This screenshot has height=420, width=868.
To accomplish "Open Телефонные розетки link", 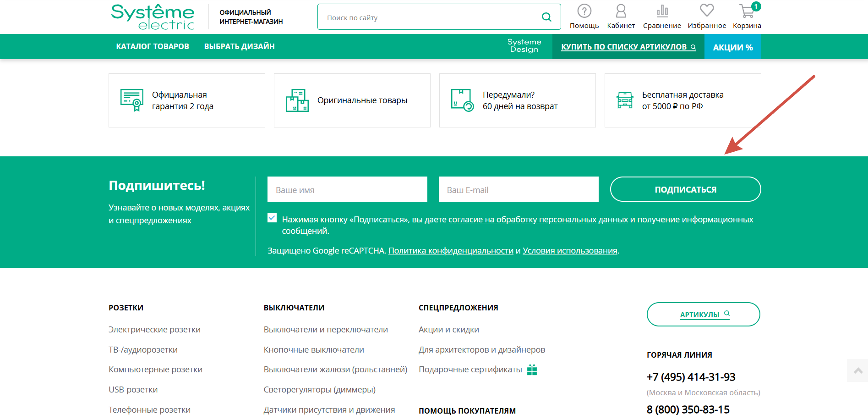I will coord(149,410).
